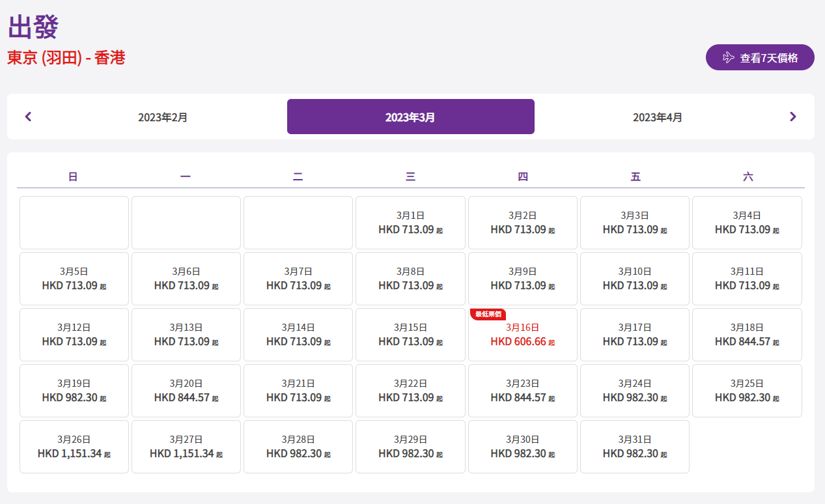Screen dimensions: 825x504
Task: Switch to the 2023年2月 tab
Action: [x=163, y=117]
